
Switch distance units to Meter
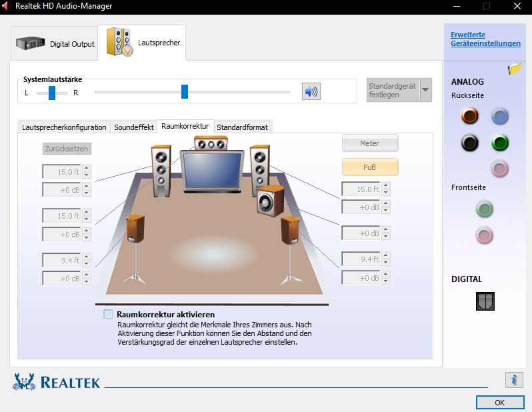tap(370, 143)
